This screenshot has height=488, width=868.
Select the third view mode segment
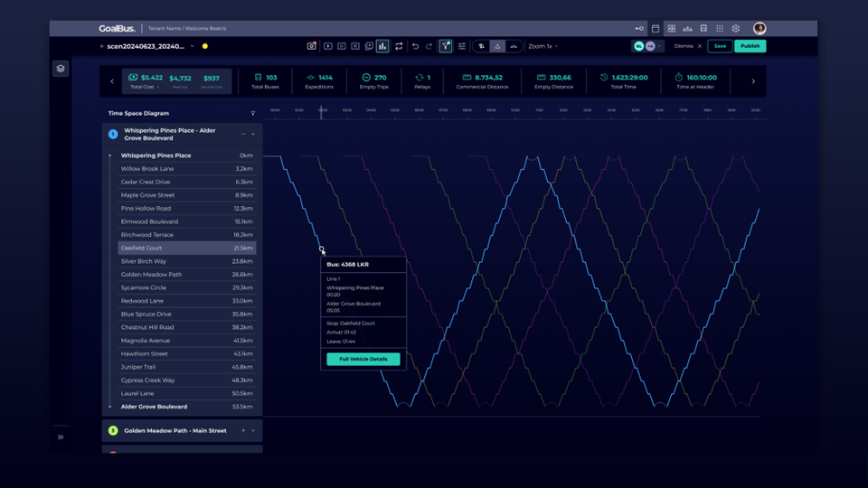point(514,46)
